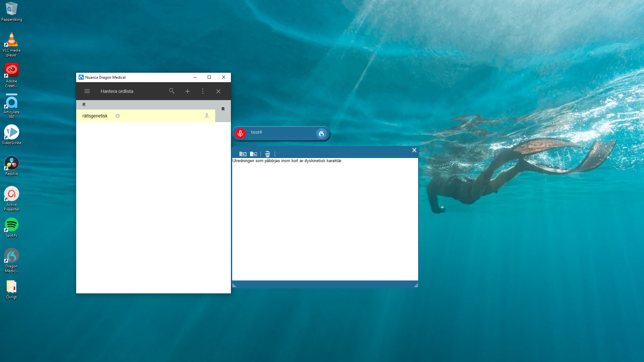This screenshot has width=644, height=362.
Task: Close the dictation box with X
Action: [x=414, y=150]
